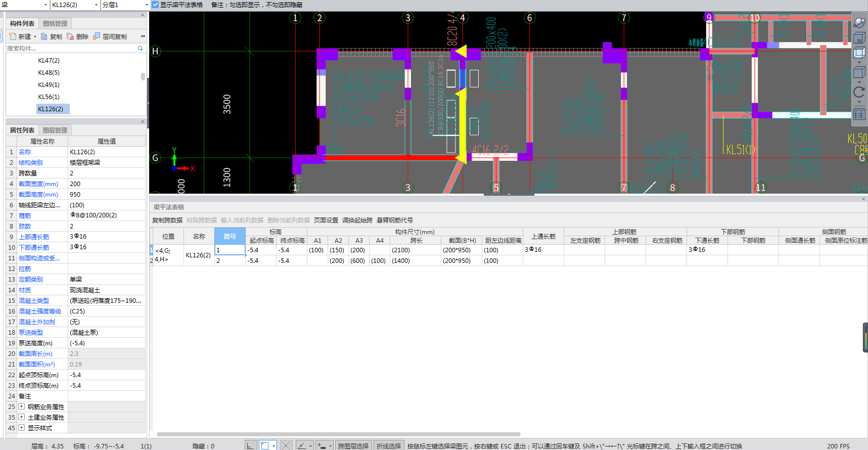Viewport: 868px width, 450px height.
Task: Activate the orbit view sphere icon
Action: tap(859, 23)
